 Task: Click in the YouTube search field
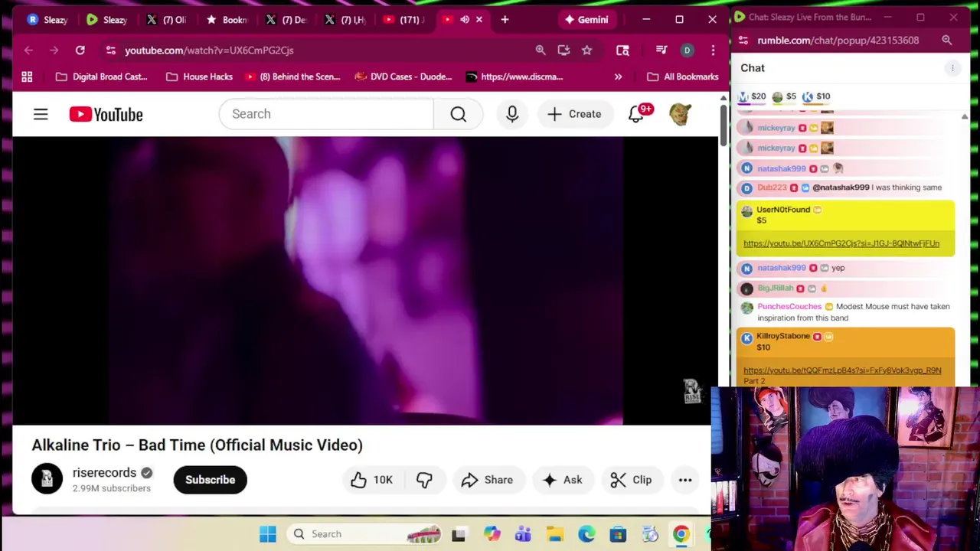coord(326,114)
